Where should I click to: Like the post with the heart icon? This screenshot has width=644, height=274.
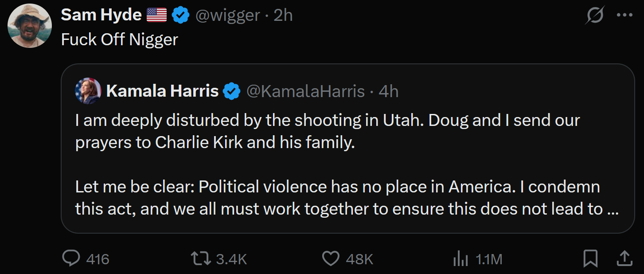point(330,258)
